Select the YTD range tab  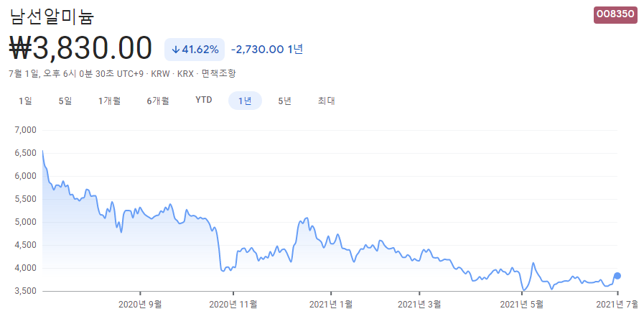pos(204,101)
